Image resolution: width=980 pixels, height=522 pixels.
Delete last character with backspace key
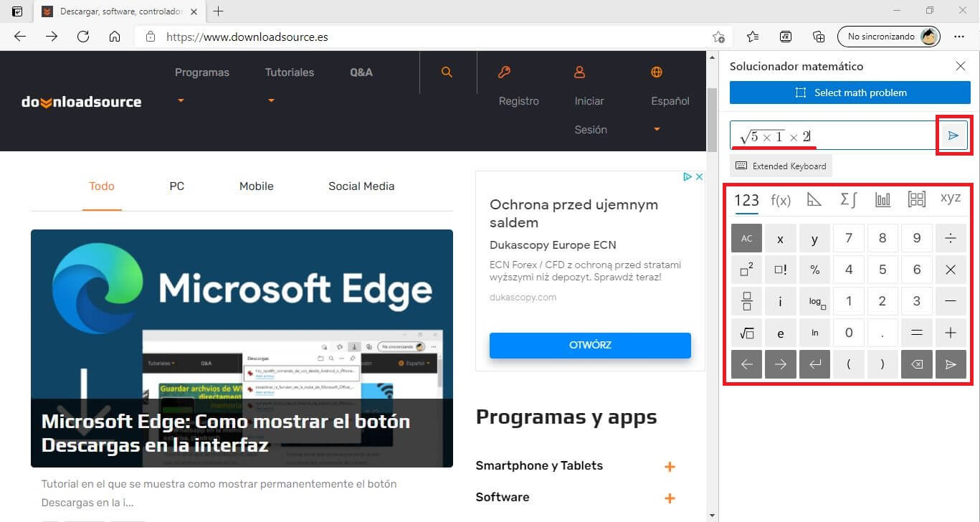tap(916, 364)
